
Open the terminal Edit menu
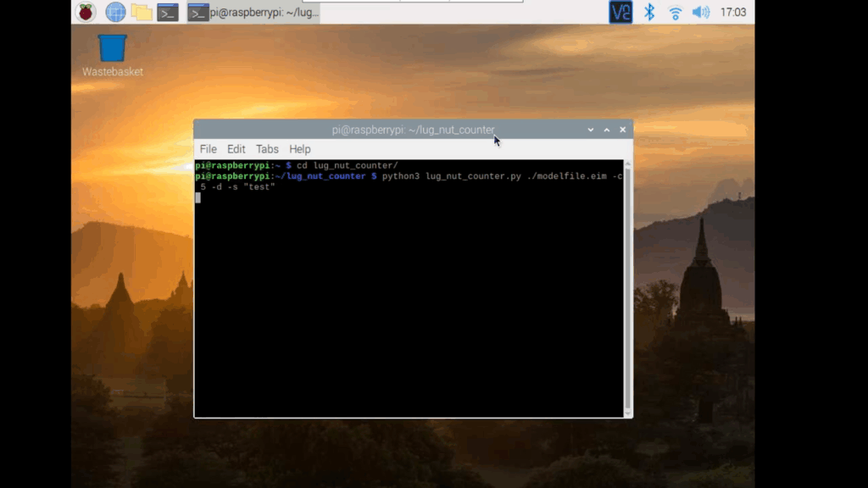[x=236, y=149]
